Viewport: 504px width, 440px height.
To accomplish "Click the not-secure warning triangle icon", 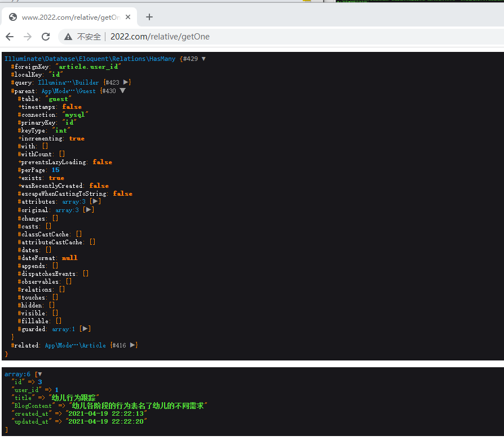I will click(68, 37).
